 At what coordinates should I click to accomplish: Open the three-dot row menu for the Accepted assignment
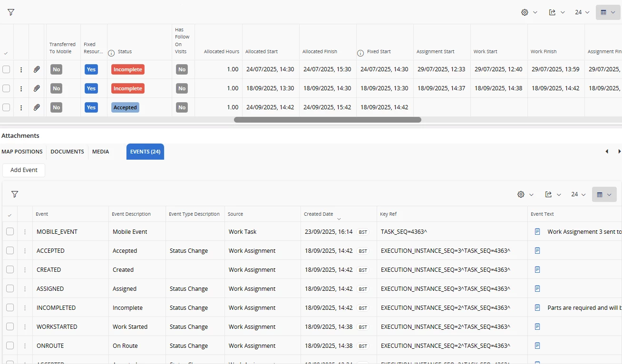[21, 107]
